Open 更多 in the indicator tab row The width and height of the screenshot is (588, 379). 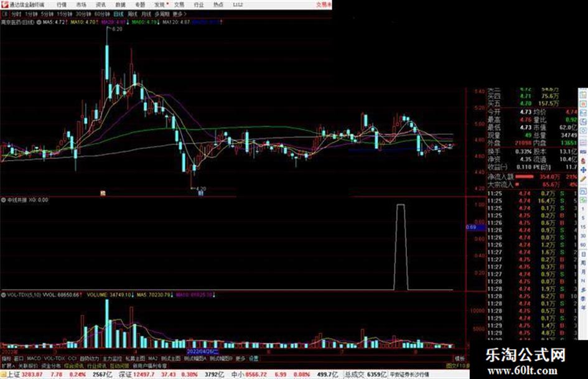(240, 358)
